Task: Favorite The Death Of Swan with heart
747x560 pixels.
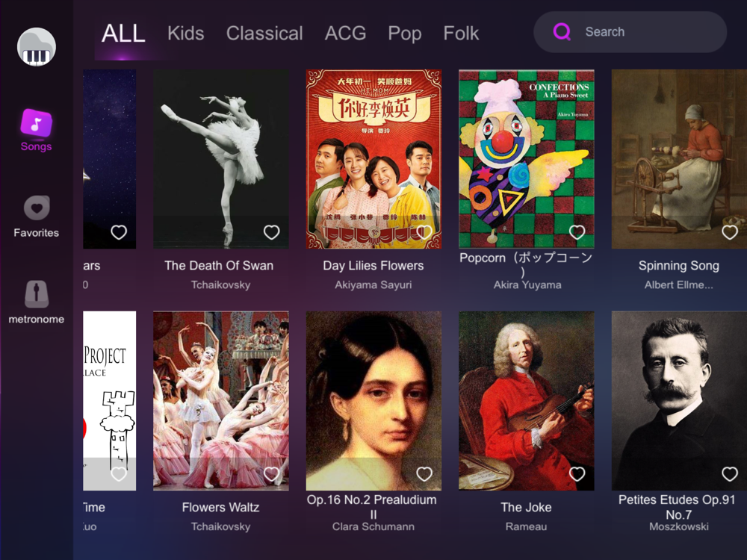Action: (272, 232)
